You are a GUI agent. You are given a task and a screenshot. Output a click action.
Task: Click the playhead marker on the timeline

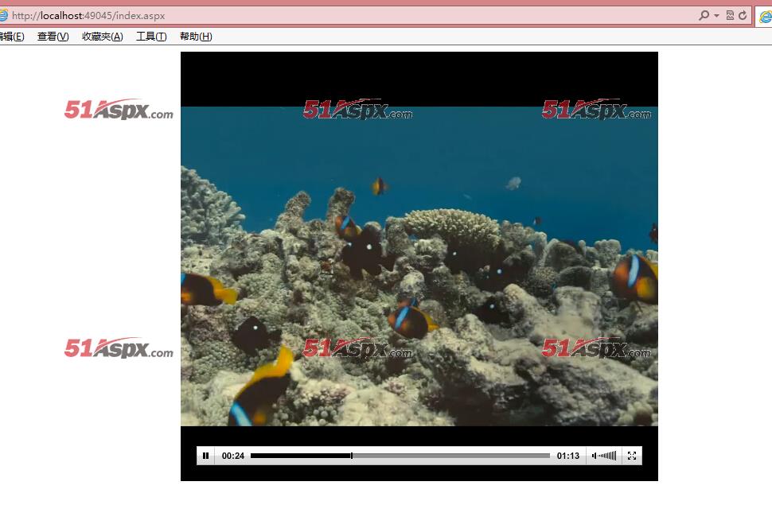coord(352,456)
